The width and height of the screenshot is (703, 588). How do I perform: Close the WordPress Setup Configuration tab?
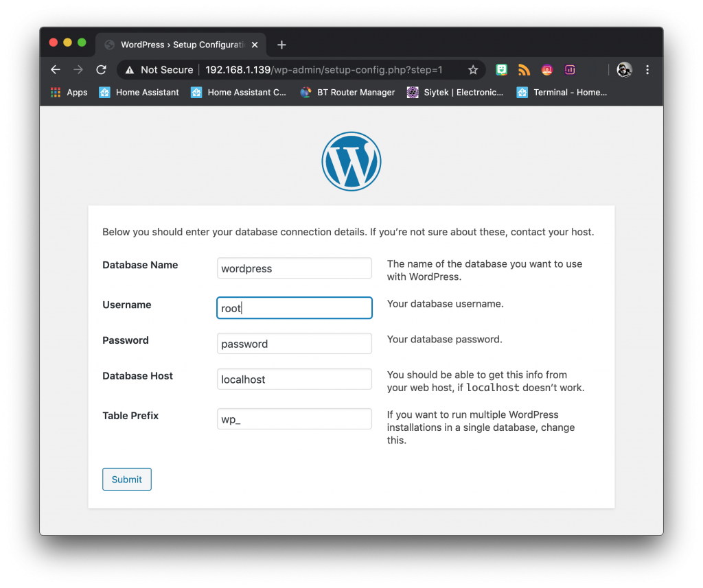(255, 45)
